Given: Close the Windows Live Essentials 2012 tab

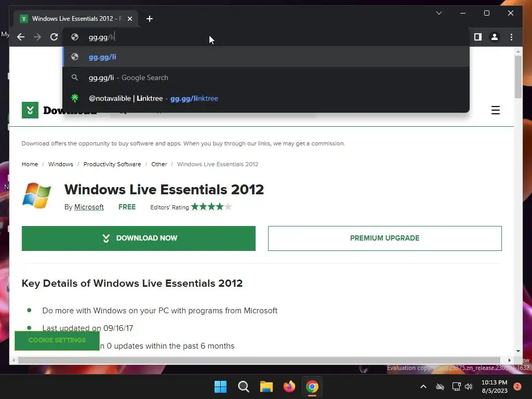Looking at the screenshot, I should pyautogui.click(x=130, y=19).
